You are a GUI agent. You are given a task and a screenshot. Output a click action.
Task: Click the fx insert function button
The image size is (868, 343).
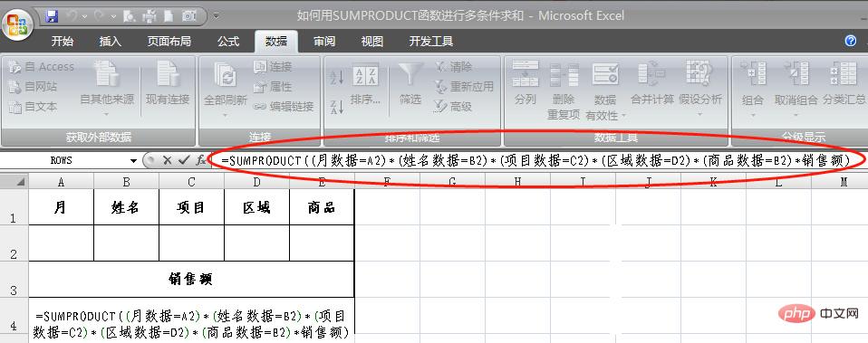(x=201, y=160)
